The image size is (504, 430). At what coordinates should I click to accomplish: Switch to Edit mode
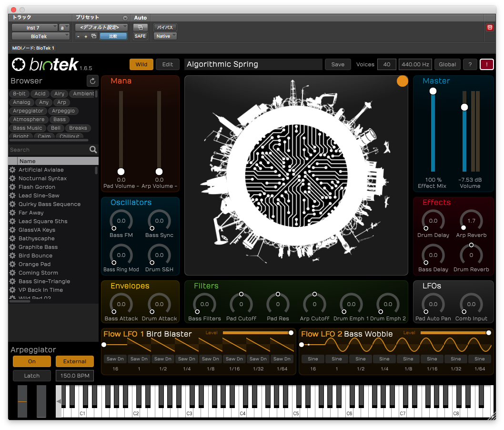pos(168,64)
